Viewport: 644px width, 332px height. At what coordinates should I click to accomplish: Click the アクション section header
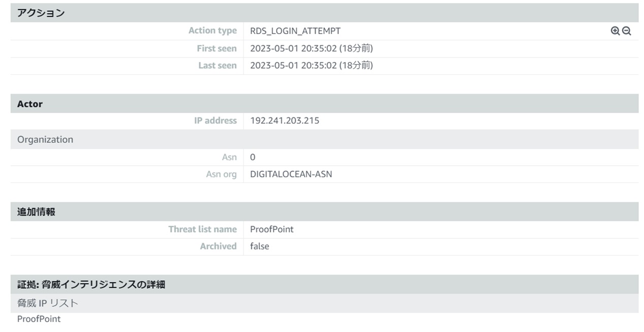tap(324, 13)
